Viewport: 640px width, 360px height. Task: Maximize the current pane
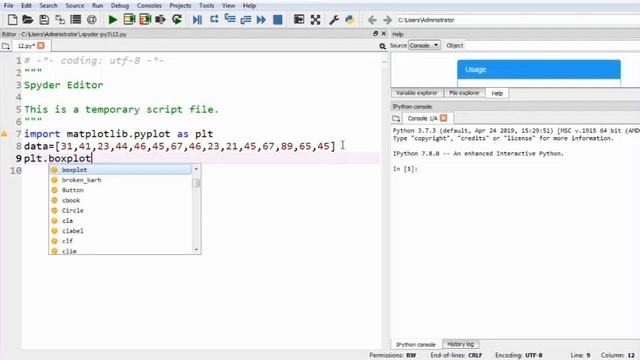pyautogui.click(x=299, y=20)
